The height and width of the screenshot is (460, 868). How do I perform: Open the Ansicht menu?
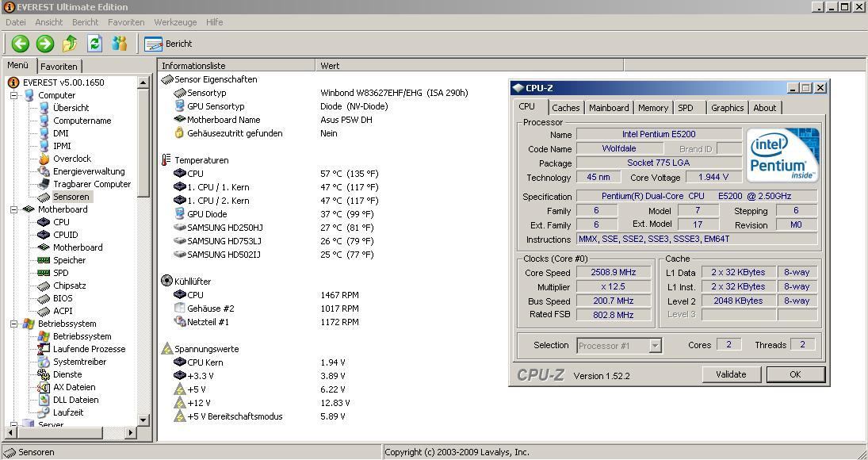point(48,22)
